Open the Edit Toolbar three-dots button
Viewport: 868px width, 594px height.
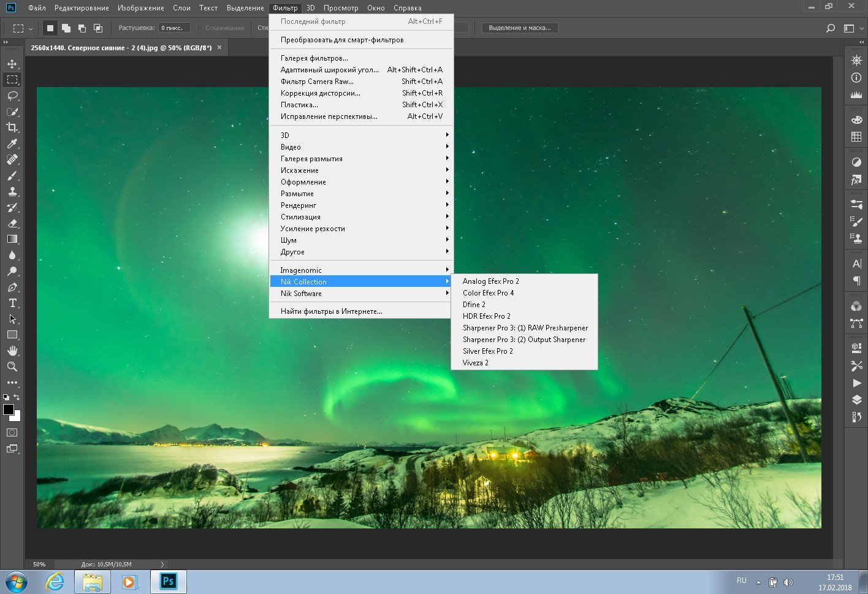[x=12, y=383]
